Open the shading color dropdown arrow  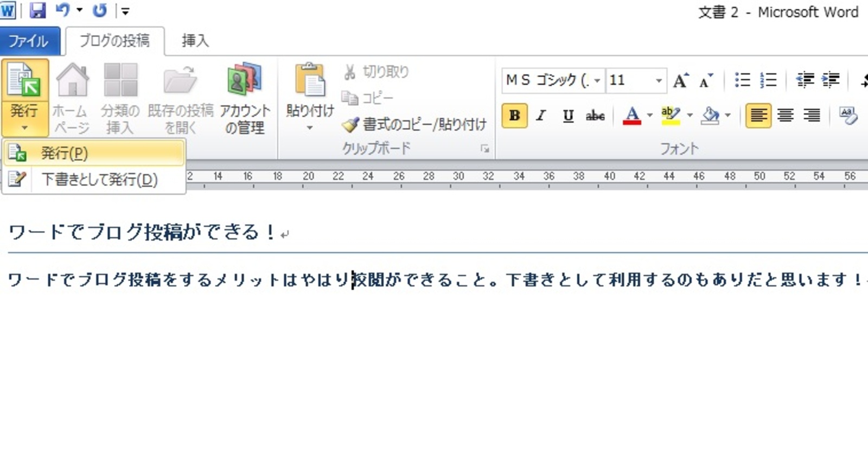[x=727, y=116]
